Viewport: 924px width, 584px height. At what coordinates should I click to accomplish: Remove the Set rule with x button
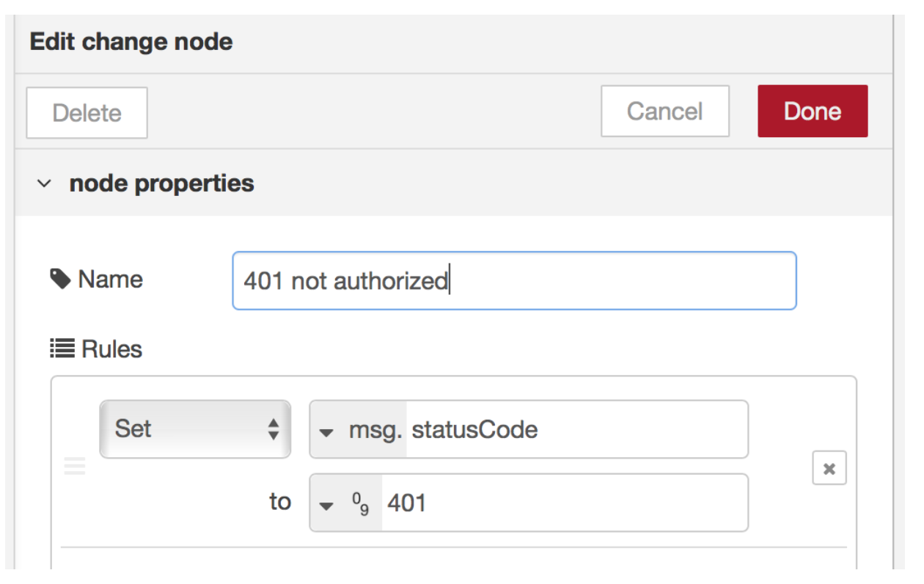829,468
